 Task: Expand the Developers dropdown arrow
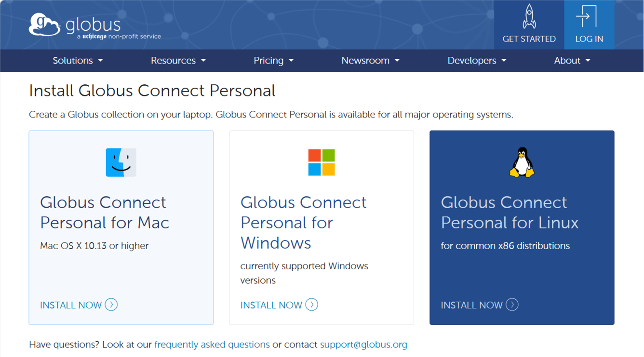[503, 61]
